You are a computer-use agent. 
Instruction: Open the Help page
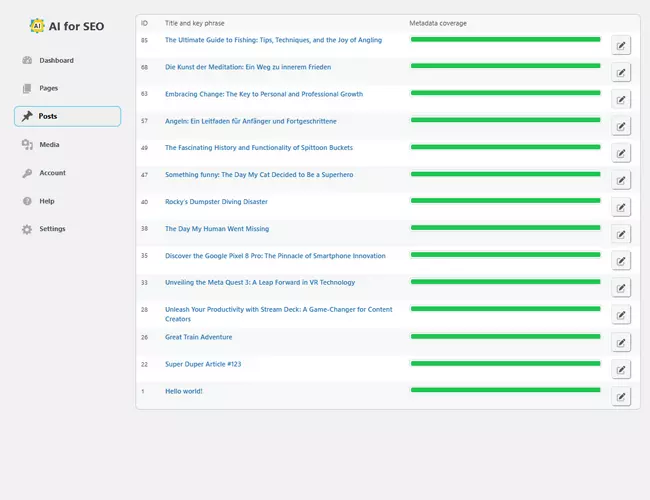pos(47,201)
